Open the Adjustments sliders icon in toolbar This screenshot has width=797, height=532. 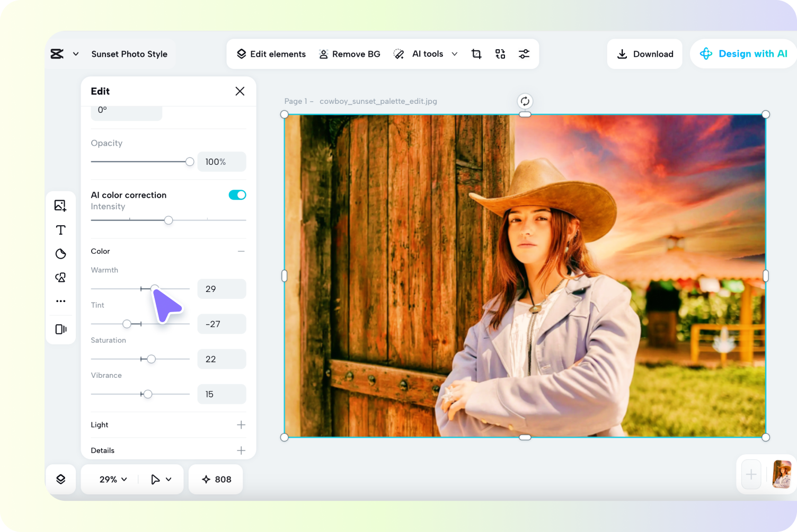pyautogui.click(x=524, y=54)
